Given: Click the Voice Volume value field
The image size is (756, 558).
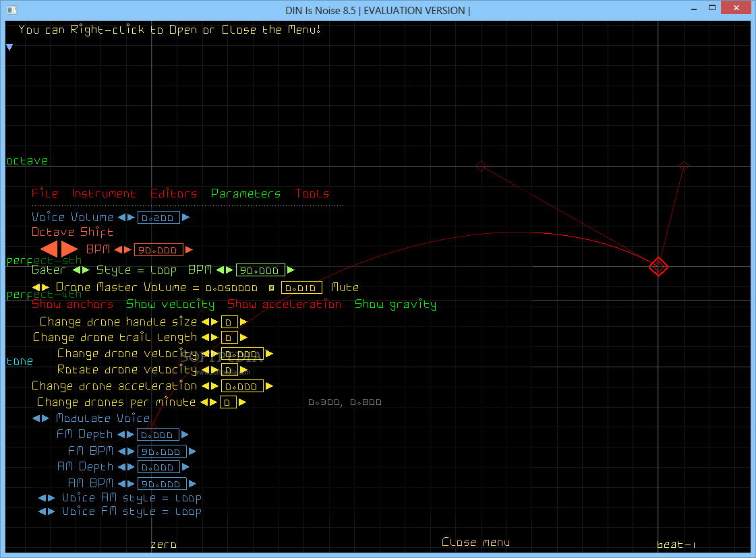Looking at the screenshot, I should [x=158, y=218].
